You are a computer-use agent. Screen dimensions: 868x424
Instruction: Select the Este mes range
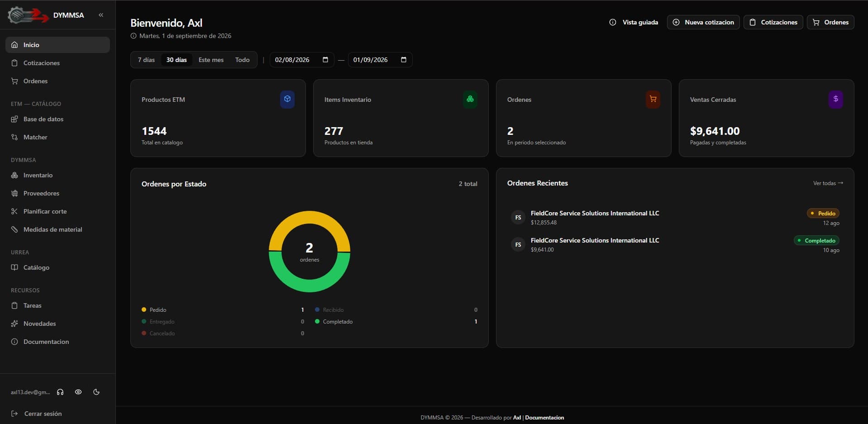211,60
